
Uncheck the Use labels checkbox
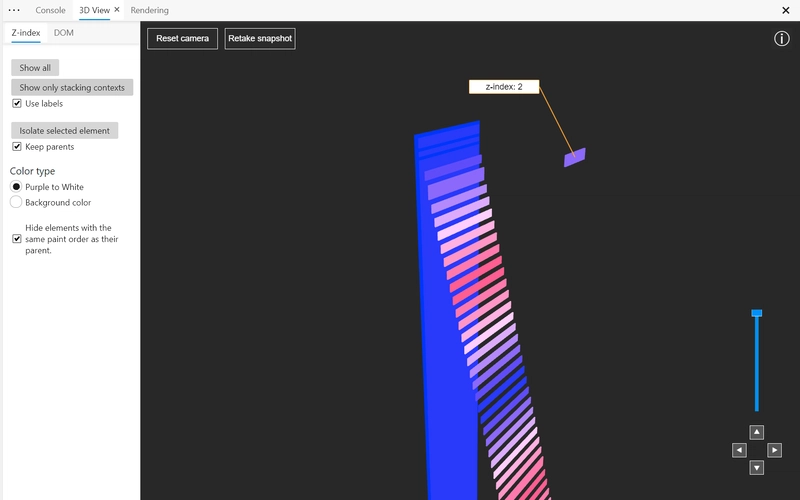click(x=17, y=104)
